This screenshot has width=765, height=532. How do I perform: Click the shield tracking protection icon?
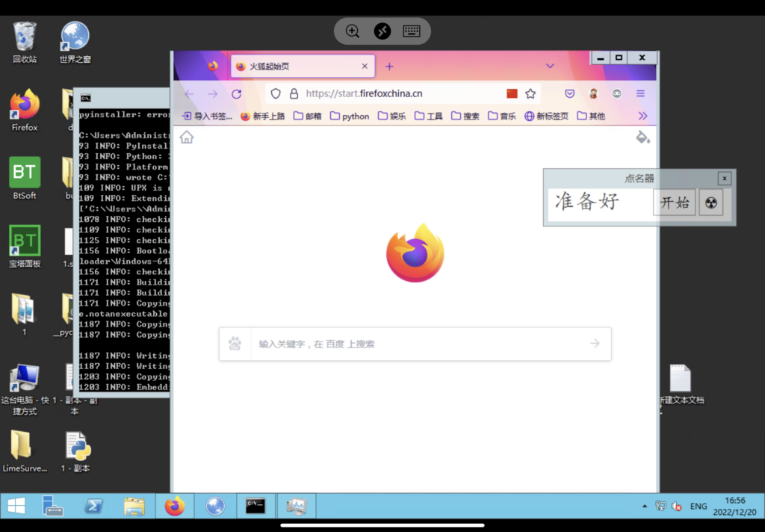[276, 94]
